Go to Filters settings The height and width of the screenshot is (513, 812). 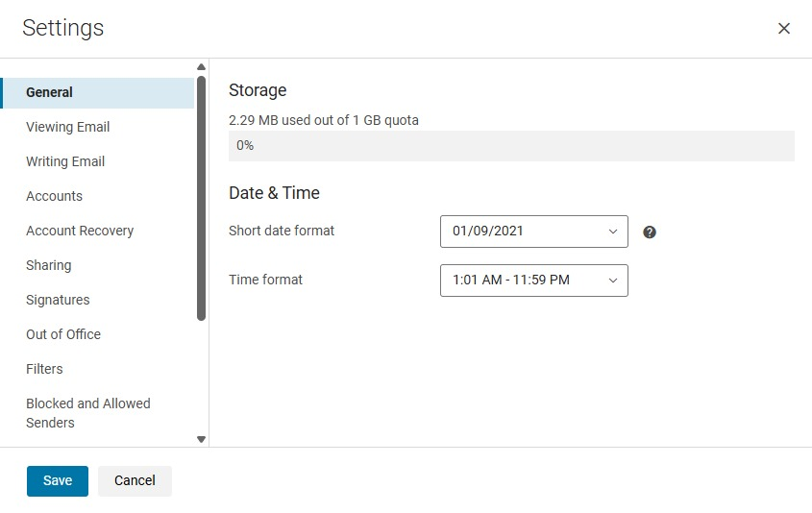tap(44, 369)
